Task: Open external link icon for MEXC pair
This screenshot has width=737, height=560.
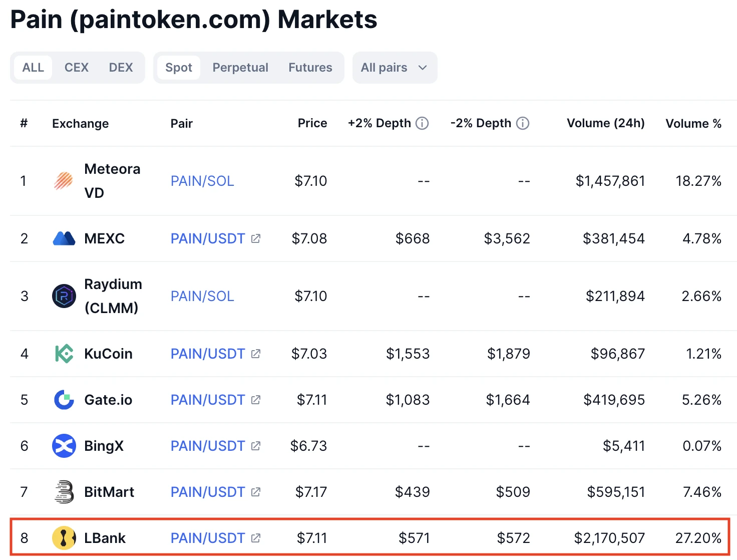Action: 256,238
